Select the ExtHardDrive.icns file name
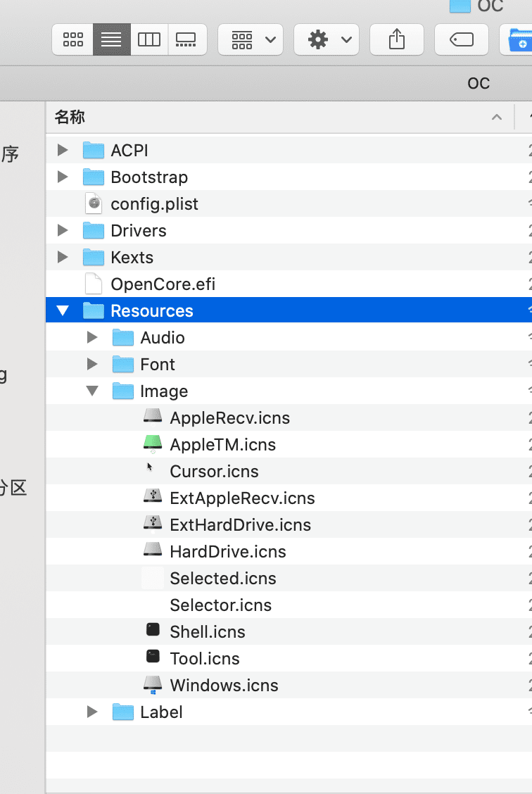532x794 pixels. (241, 525)
